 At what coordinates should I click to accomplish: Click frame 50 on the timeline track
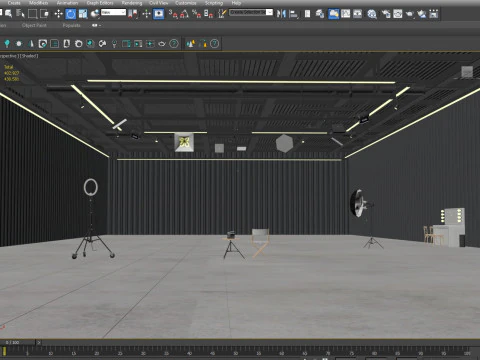235,352
